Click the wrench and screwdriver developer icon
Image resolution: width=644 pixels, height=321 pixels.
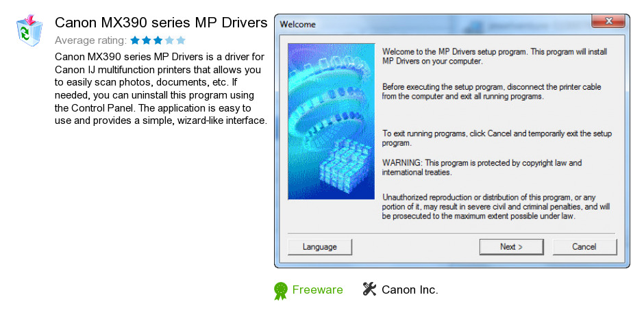[369, 290]
